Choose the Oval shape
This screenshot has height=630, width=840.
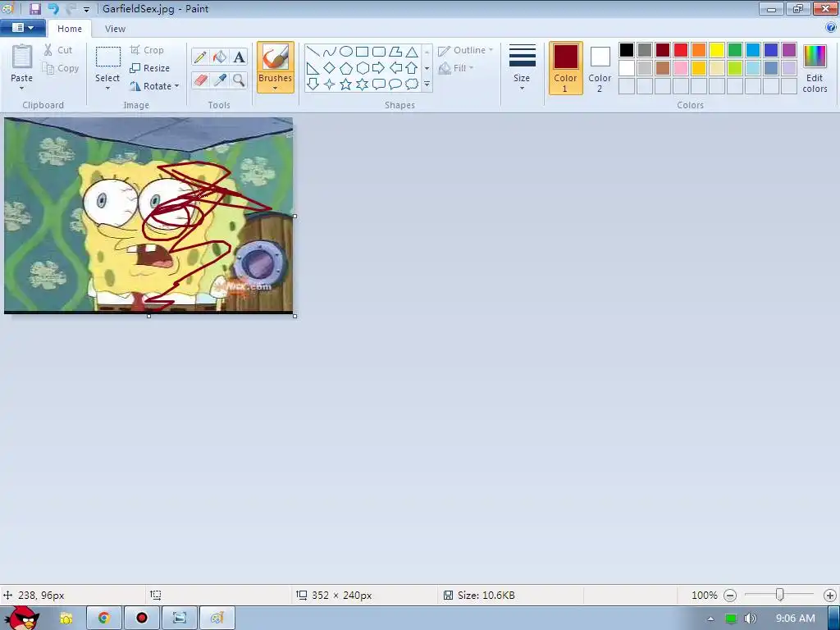click(x=346, y=52)
